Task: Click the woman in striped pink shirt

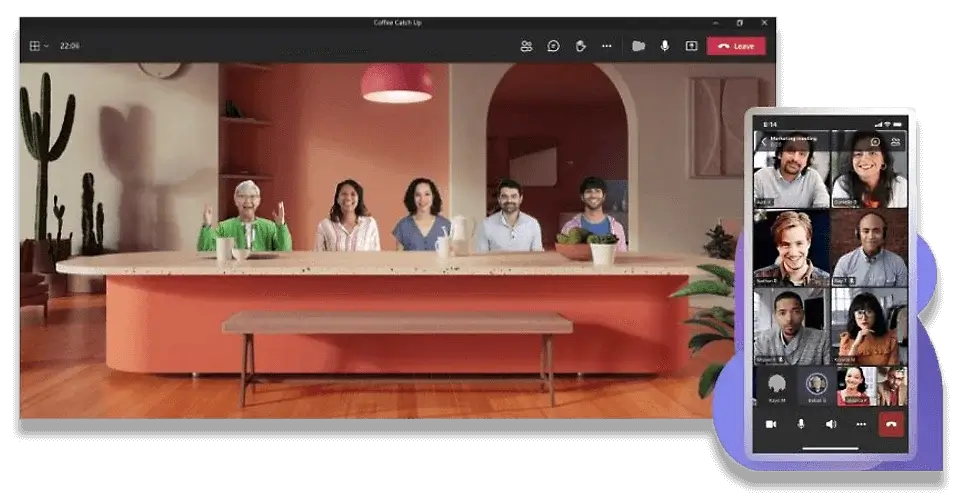Action: click(x=347, y=216)
